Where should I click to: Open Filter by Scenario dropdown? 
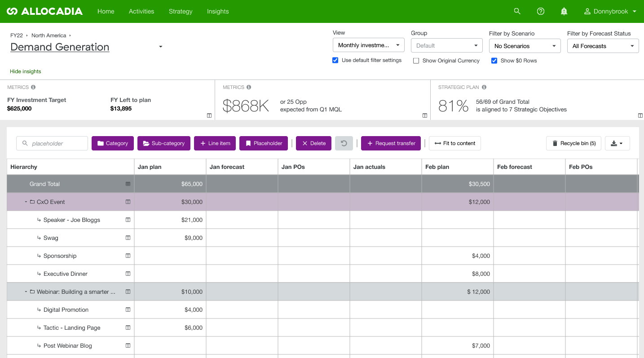click(525, 46)
